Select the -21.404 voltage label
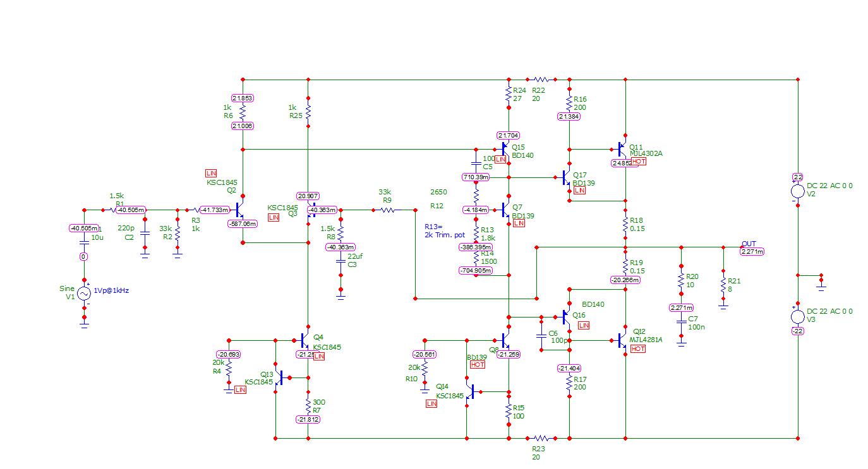 (570, 369)
